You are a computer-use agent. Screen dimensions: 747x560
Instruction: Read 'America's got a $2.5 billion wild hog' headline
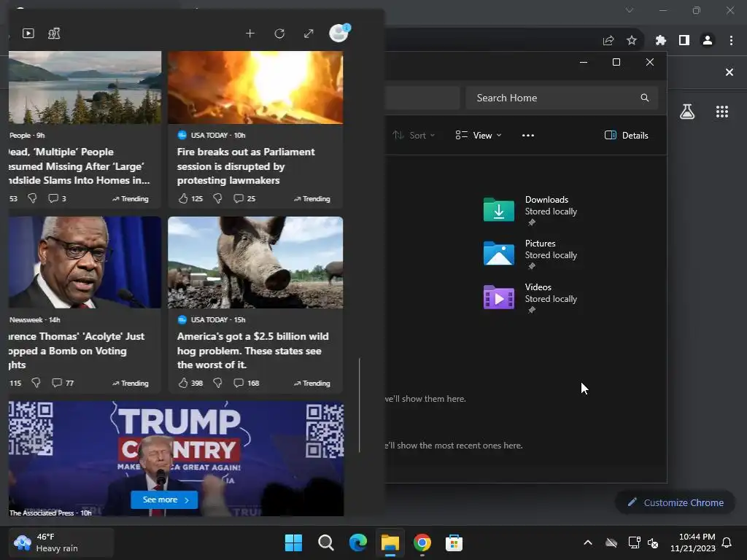(252, 351)
